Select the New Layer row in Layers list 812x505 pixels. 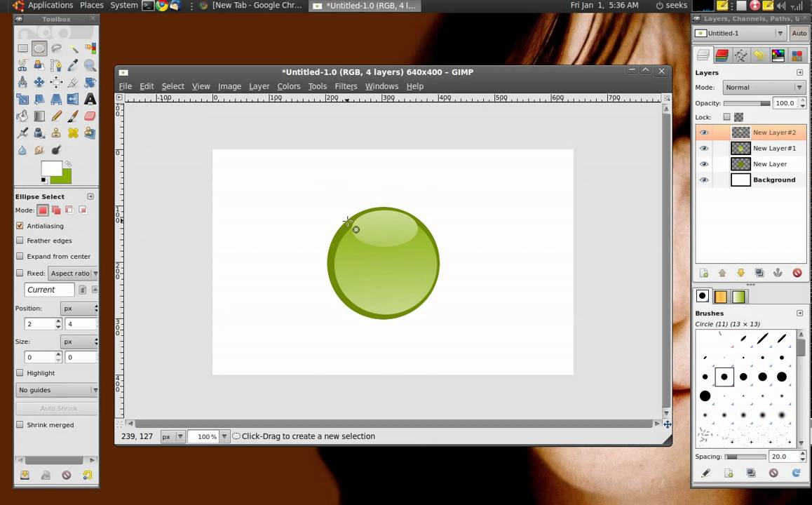tap(751, 164)
